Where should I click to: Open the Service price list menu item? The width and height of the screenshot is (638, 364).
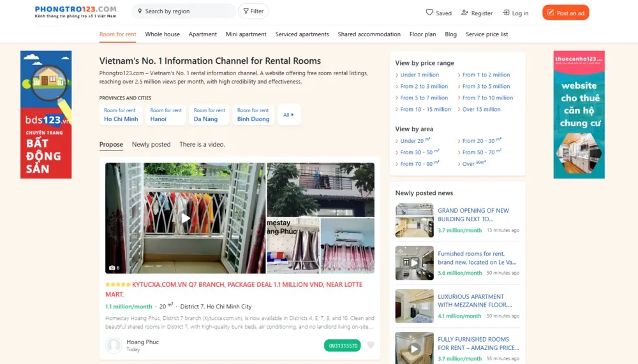pos(487,34)
